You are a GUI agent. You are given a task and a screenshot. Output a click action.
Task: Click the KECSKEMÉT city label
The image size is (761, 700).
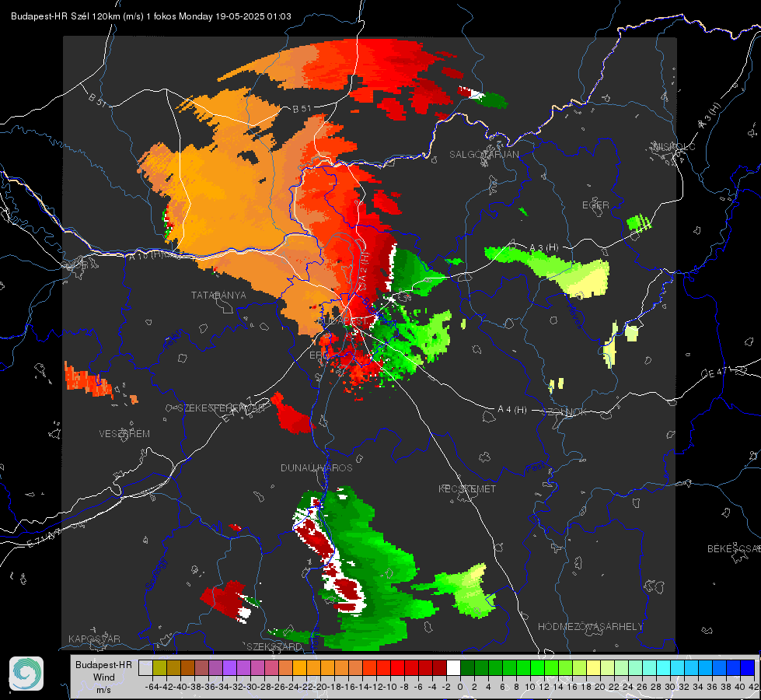[x=467, y=488]
